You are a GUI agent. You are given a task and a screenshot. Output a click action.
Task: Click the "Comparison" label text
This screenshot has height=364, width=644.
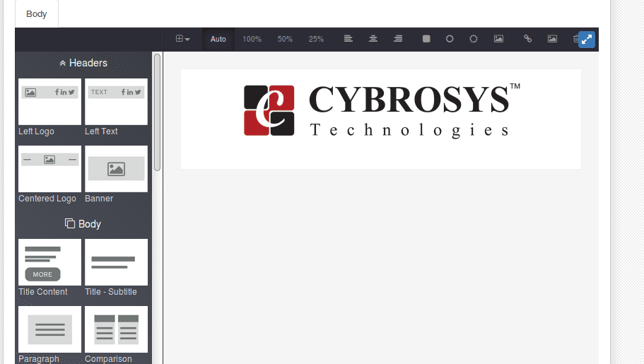(108, 358)
